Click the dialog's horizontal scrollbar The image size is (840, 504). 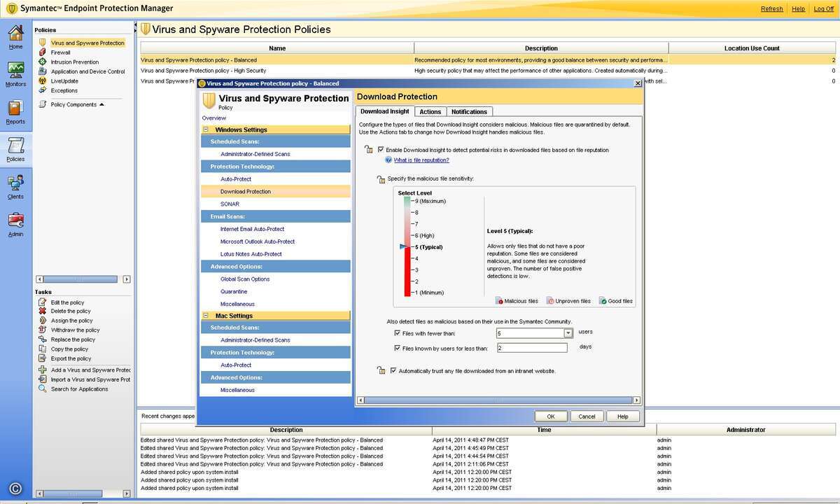(498, 400)
